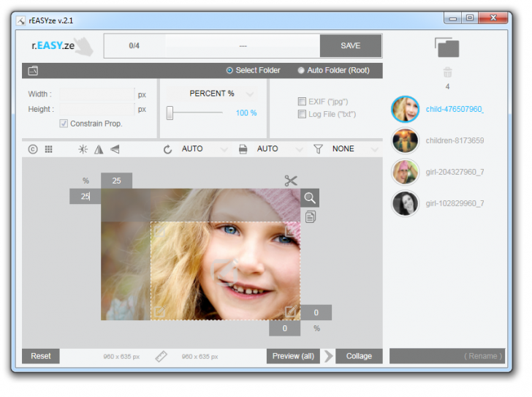Image resolution: width=532 pixels, height=397 pixels.
Task: Choose the Auto Folder (Root) radio option
Action: pos(333,71)
